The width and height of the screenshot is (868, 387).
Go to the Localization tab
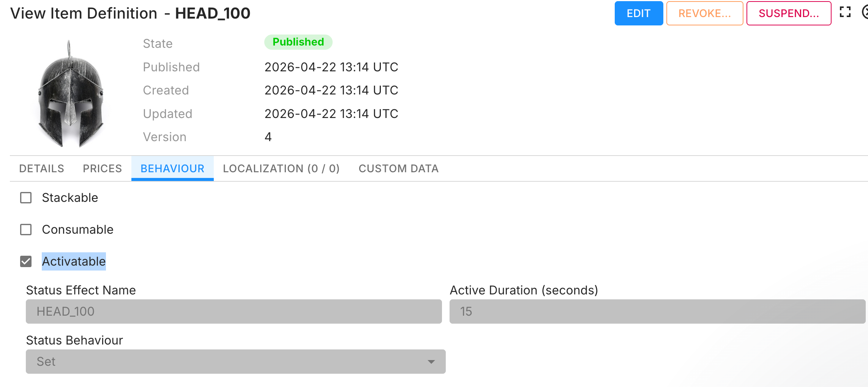(x=281, y=168)
